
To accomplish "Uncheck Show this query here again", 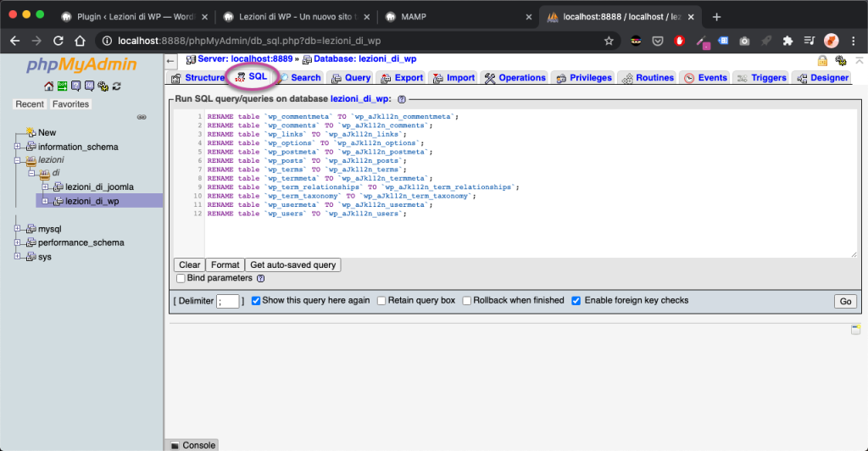I will tap(256, 300).
